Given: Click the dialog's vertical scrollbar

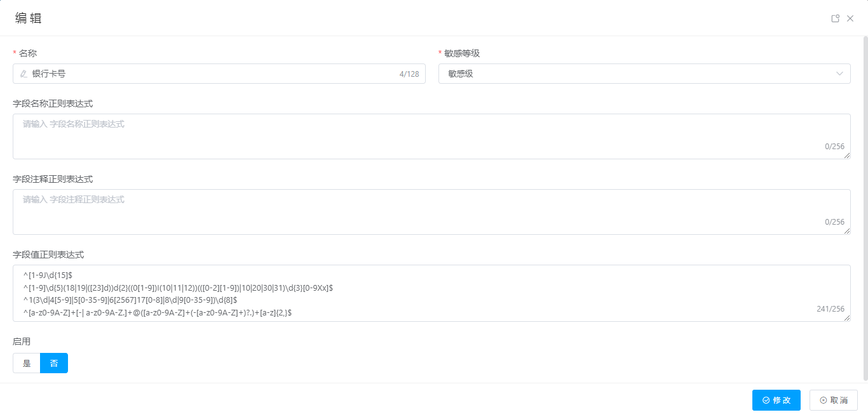Looking at the screenshot, I should point(865,203).
